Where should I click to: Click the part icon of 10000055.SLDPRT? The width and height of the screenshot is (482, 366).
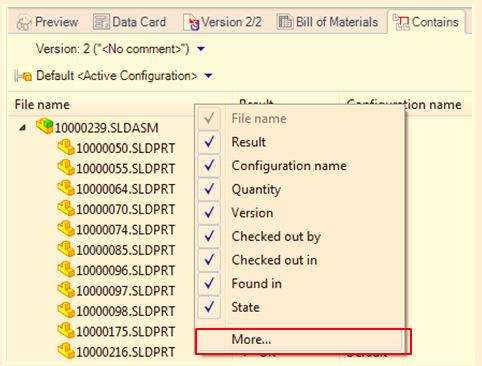coord(66,168)
